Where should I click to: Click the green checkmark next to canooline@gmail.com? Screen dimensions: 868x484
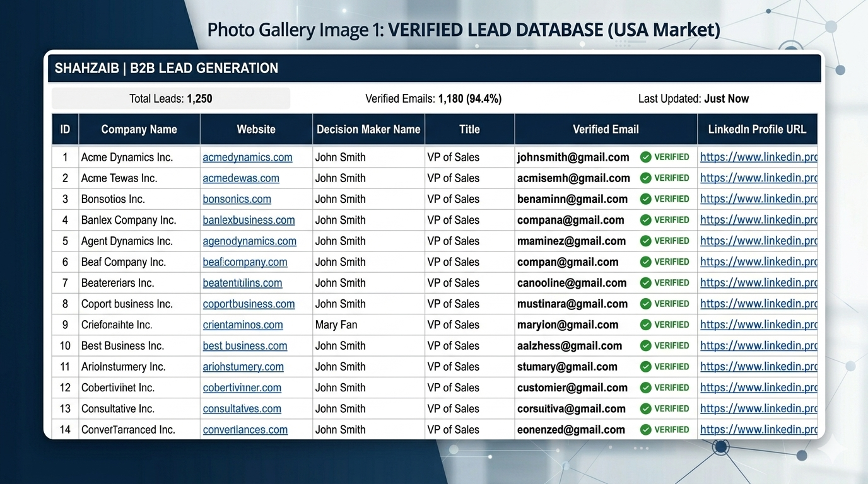click(645, 283)
